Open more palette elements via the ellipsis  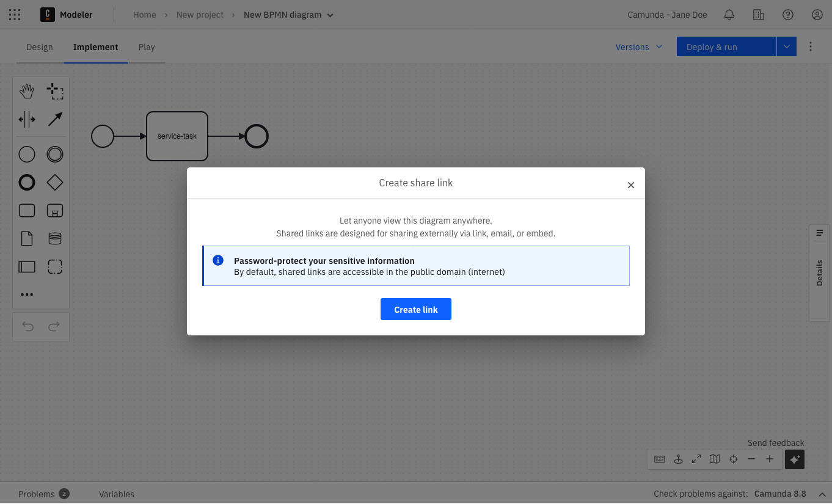point(27,294)
